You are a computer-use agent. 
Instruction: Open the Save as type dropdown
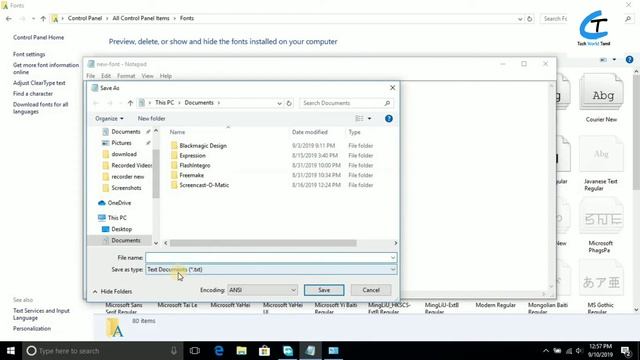coord(271,269)
